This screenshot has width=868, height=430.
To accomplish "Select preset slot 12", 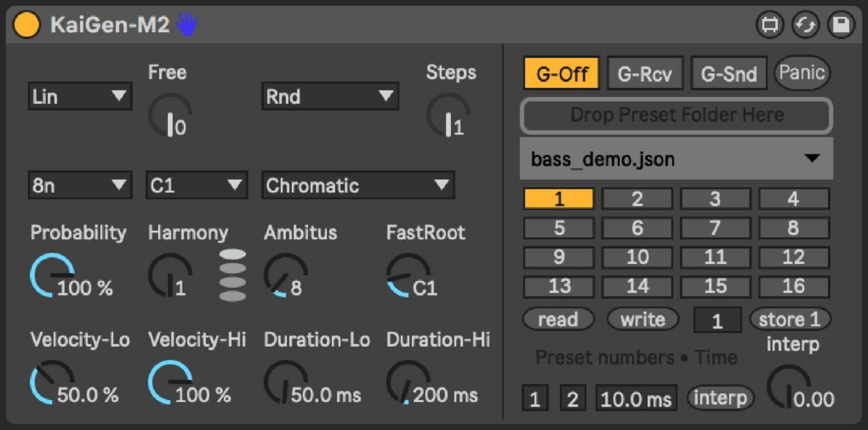I will (x=794, y=257).
